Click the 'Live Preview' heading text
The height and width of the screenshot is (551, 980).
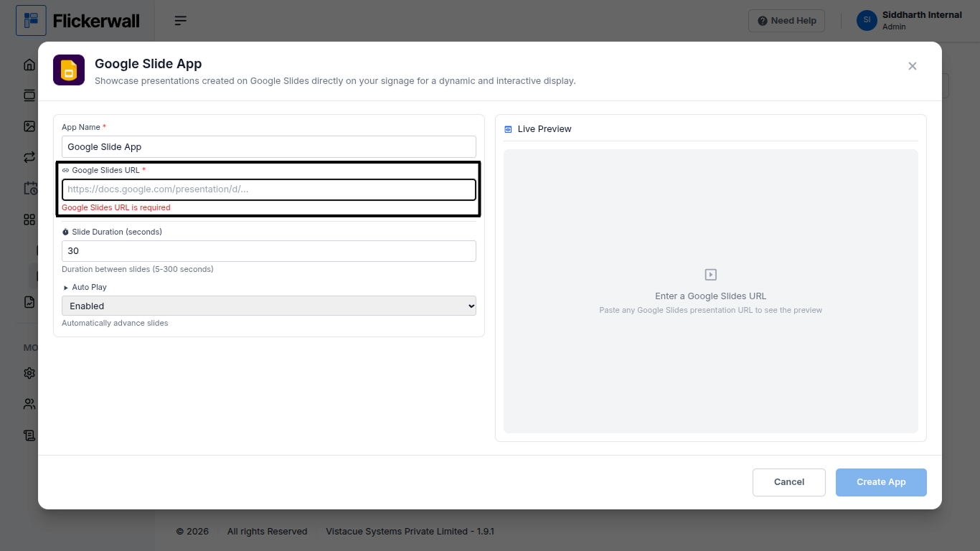pos(545,129)
